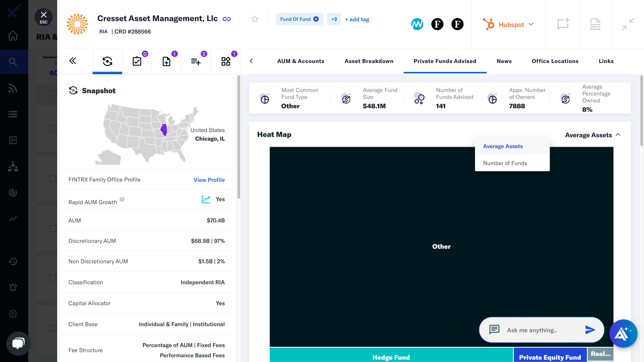This screenshot has height=362, width=644.
Task: Click the Appx. Number of Owners value 7888
Action: pyautogui.click(x=517, y=106)
